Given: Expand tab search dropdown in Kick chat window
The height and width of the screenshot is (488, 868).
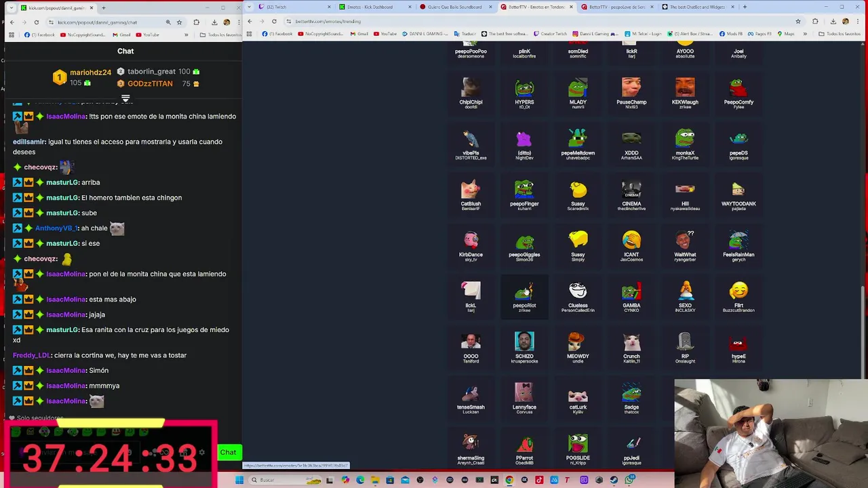Looking at the screenshot, I should click(11, 7).
